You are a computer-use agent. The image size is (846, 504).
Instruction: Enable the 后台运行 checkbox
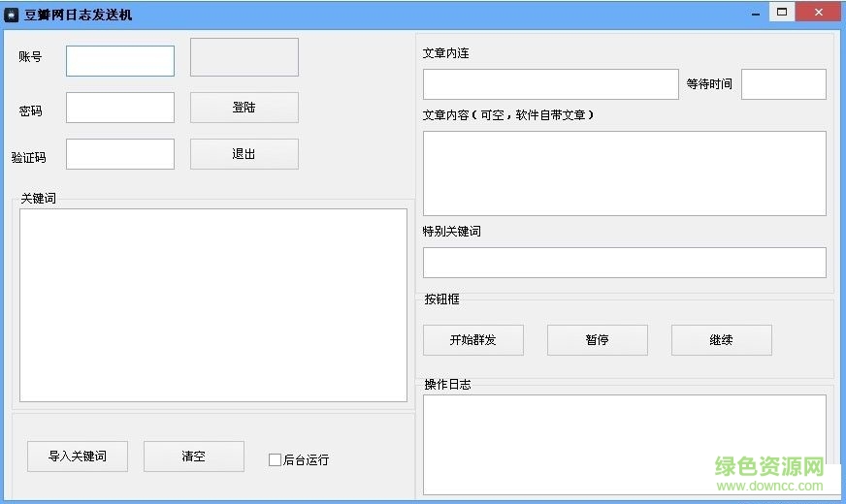pos(275,460)
